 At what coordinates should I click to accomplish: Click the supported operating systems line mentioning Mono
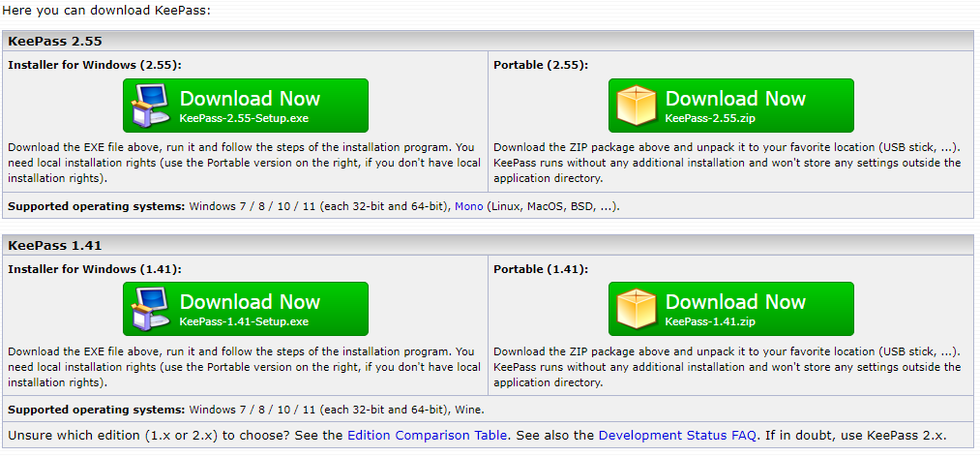[x=313, y=205]
